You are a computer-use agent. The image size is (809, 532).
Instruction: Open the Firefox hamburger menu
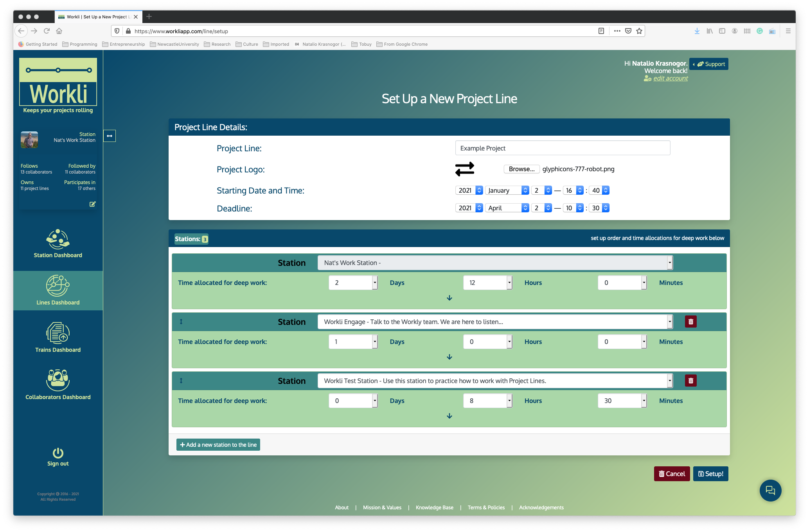[x=788, y=31]
